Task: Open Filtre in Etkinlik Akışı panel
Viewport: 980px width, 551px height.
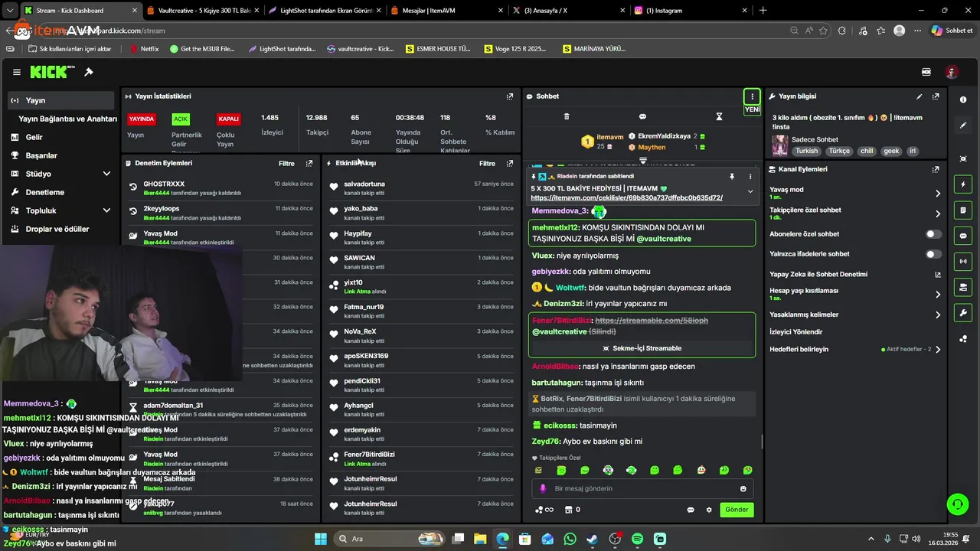Action: (x=487, y=164)
